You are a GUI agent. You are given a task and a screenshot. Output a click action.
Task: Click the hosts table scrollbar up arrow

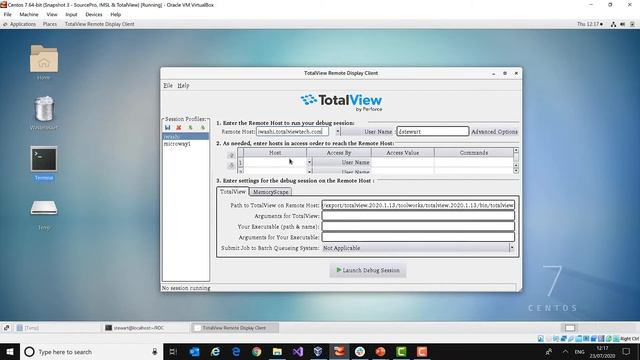click(516, 151)
